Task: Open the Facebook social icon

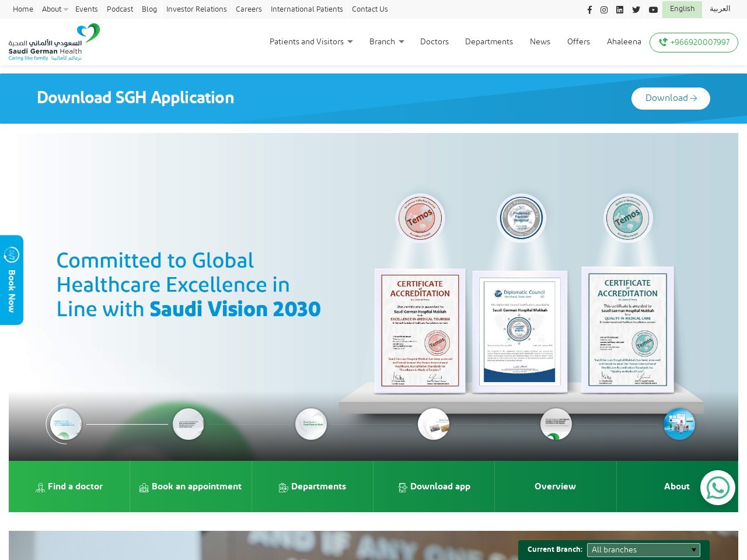Action: point(589,10)
